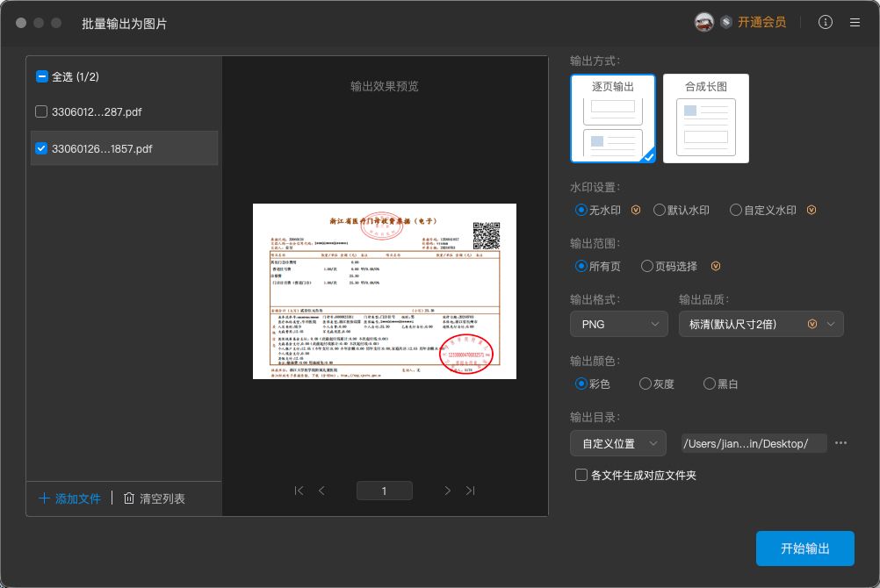Select 无水印 radio option
This screenshot has width=880, height=588.
[581, 210]
